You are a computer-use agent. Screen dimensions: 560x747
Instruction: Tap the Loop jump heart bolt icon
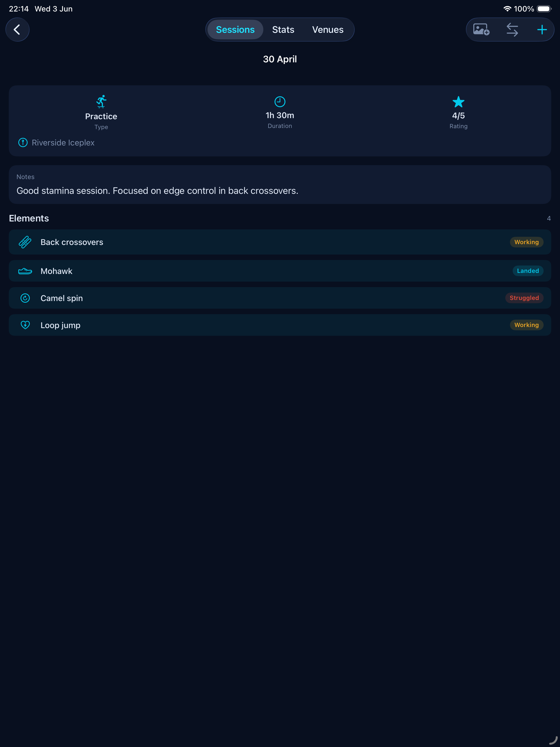pos(25,325)
